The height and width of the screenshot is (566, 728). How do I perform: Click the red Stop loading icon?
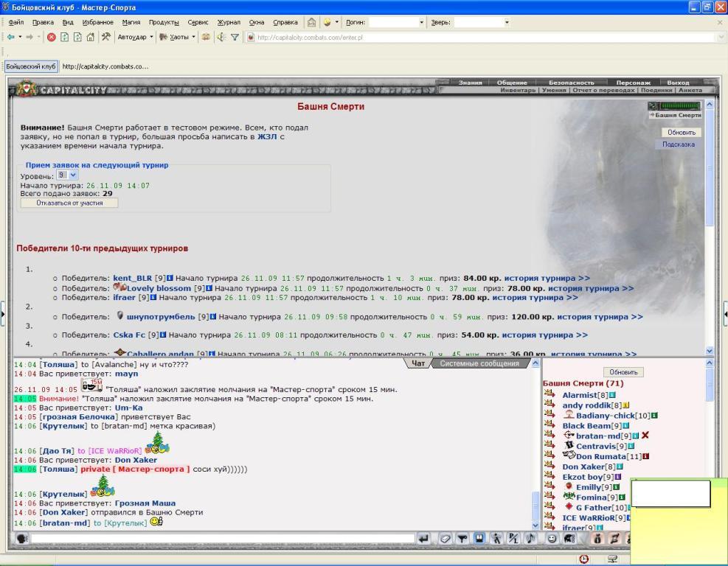click(x=52, y=37)
